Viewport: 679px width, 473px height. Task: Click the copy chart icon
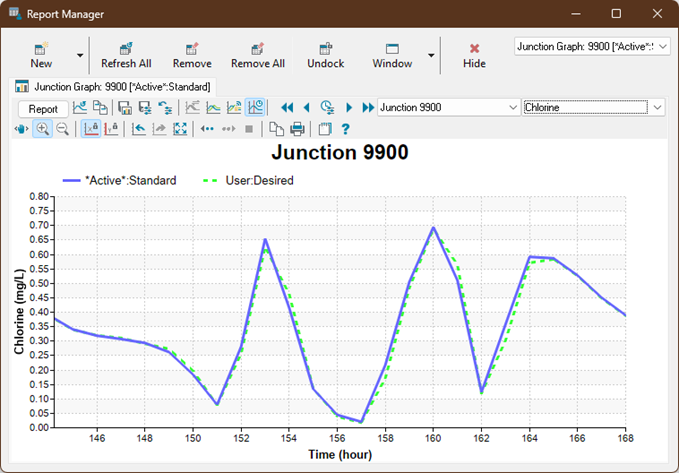pyautogui.click(x=276, y=129)
